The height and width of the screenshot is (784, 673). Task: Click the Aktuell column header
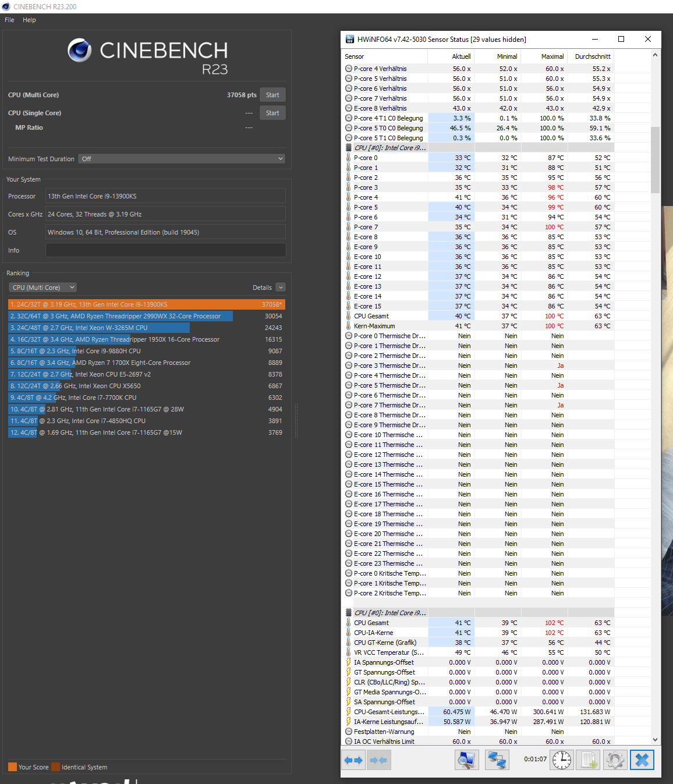tap(451, 56)
